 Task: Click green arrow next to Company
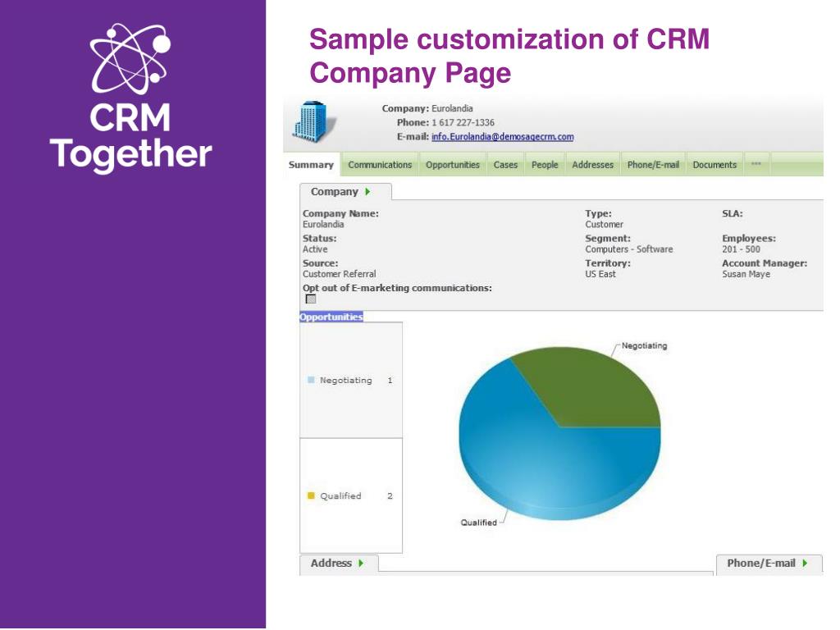(367, 192)
